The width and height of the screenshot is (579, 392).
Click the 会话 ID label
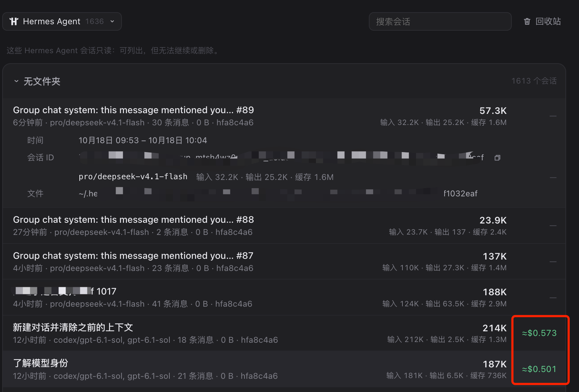[x=40, y=157]
